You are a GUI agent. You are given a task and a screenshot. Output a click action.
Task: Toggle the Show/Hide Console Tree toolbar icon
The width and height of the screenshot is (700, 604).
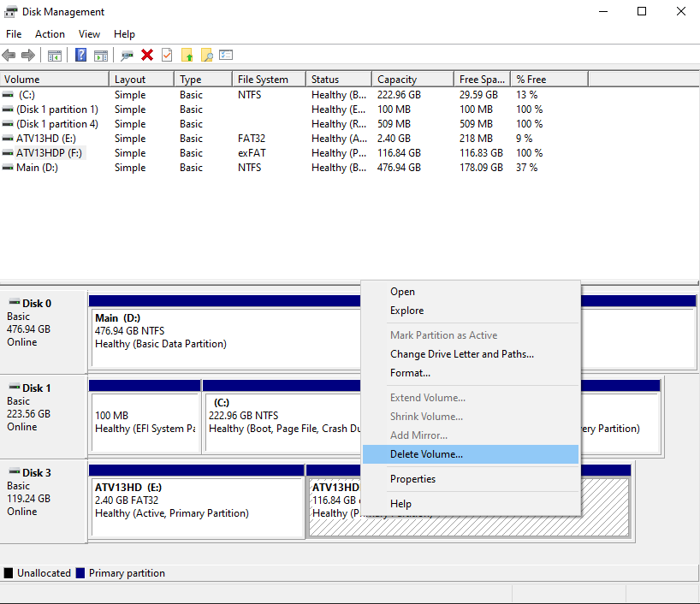pyautogui.click(x=56, y=55)
